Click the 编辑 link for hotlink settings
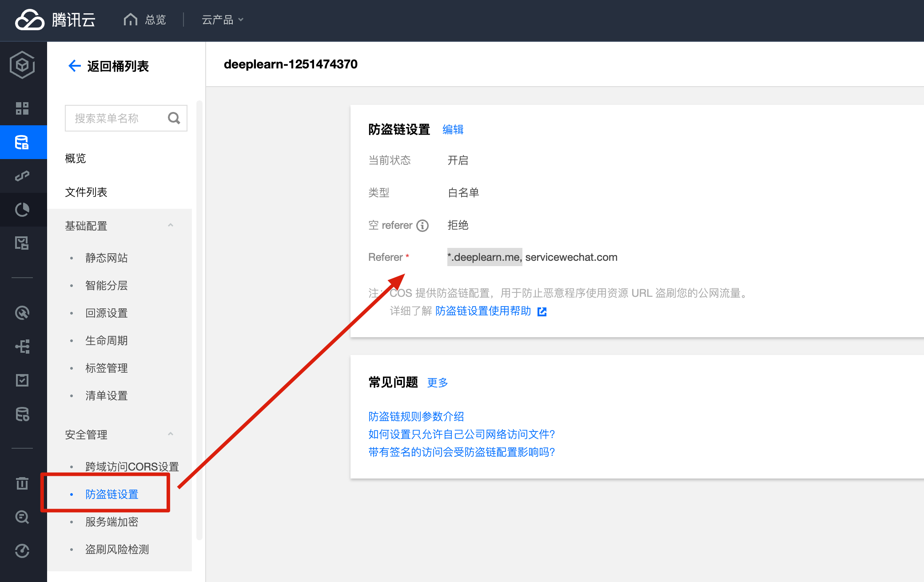This screenshot has height=582, width=924. point(453,130)
